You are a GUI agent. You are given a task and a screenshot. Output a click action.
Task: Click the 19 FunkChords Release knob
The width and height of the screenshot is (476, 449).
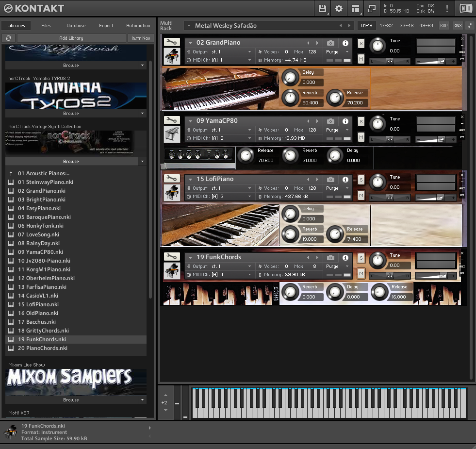point(379,292)
